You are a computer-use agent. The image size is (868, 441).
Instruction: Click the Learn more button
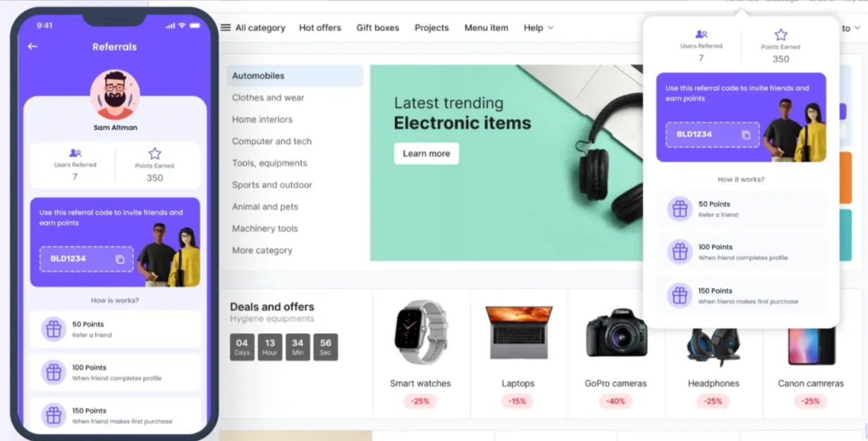point(427,154)
